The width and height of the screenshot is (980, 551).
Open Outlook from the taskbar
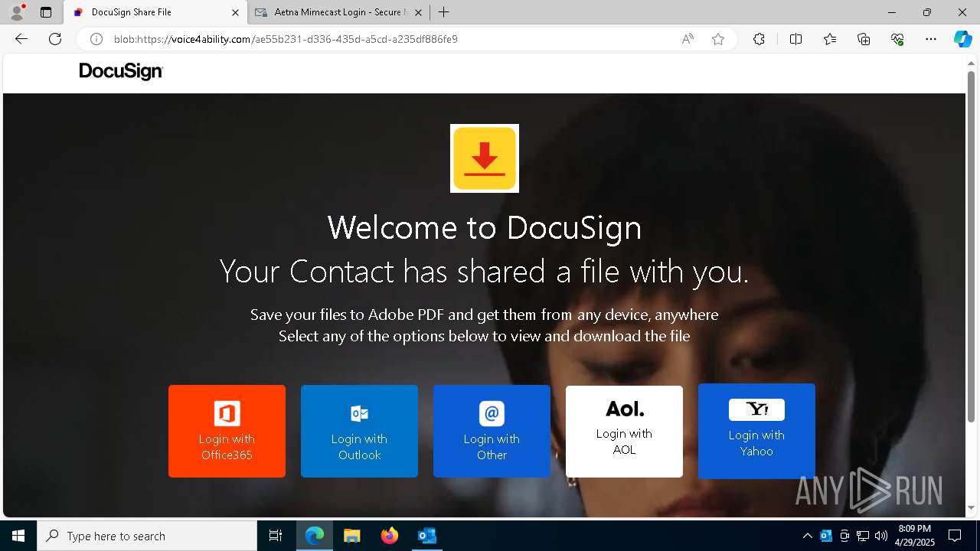[427, 536]
